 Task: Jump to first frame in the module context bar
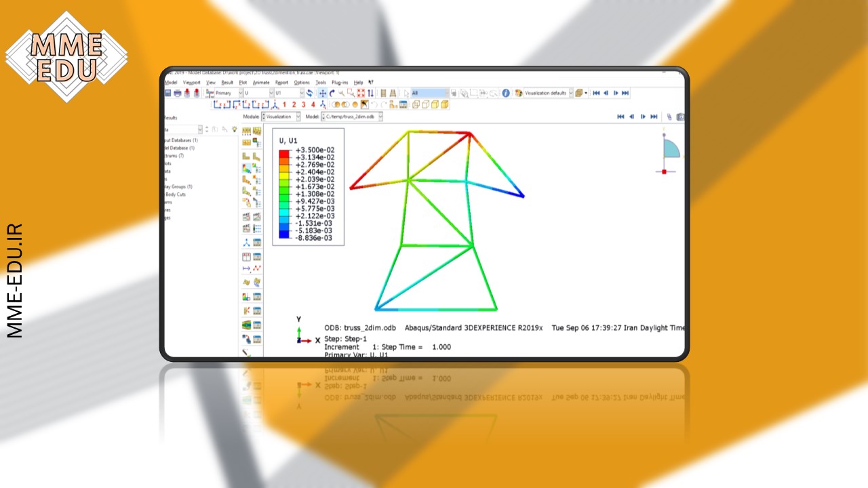coord(620,117)
